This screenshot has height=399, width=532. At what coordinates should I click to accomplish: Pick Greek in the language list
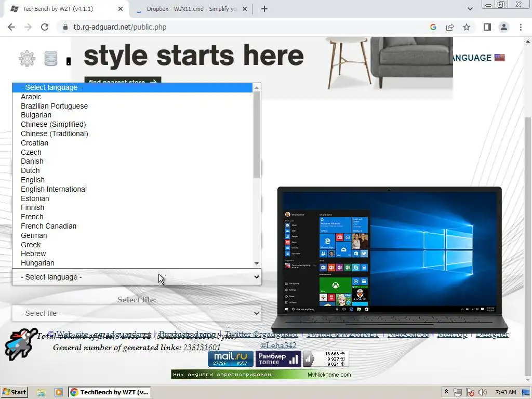132,245
